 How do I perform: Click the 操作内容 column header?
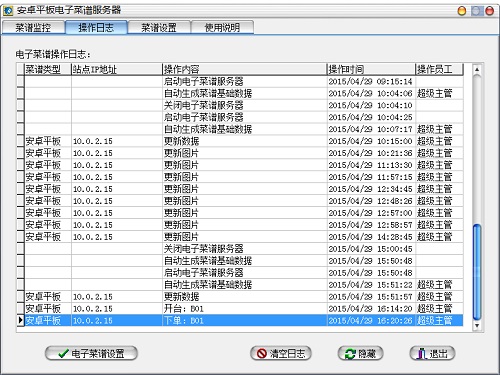(x=244, y=69)
